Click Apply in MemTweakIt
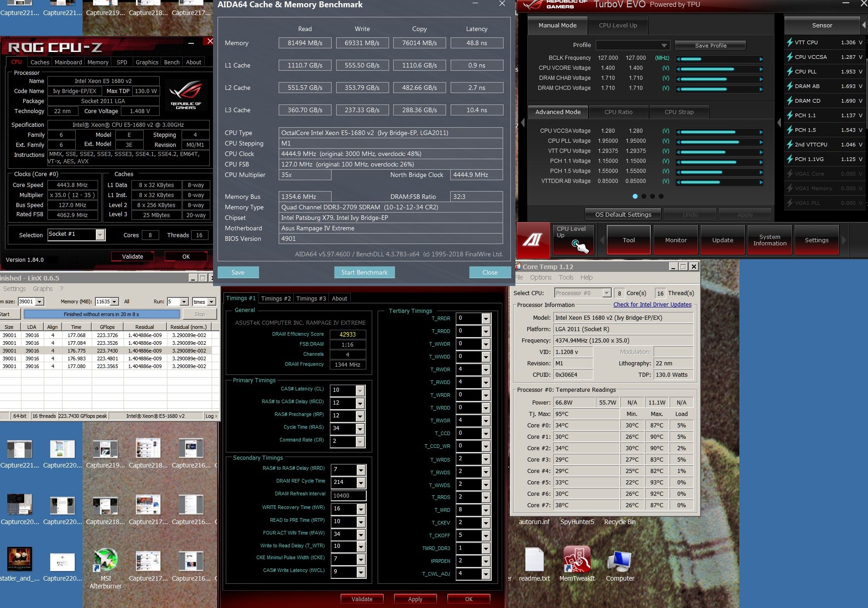Image resolution: width=868 pixels, height=608 pixels. click(x=415, y=599)
